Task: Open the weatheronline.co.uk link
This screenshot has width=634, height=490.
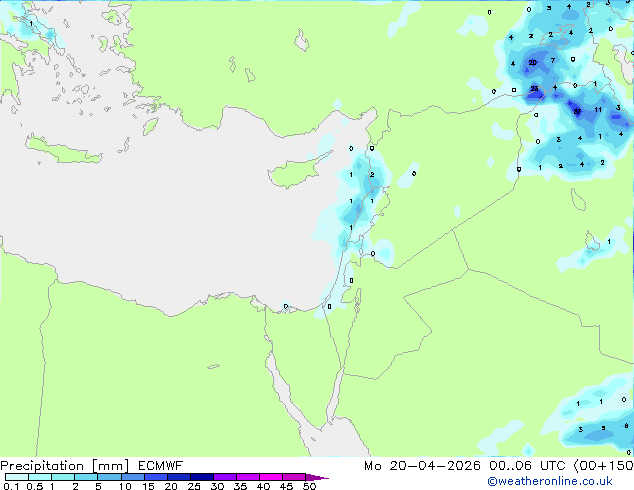Action: 550,481
